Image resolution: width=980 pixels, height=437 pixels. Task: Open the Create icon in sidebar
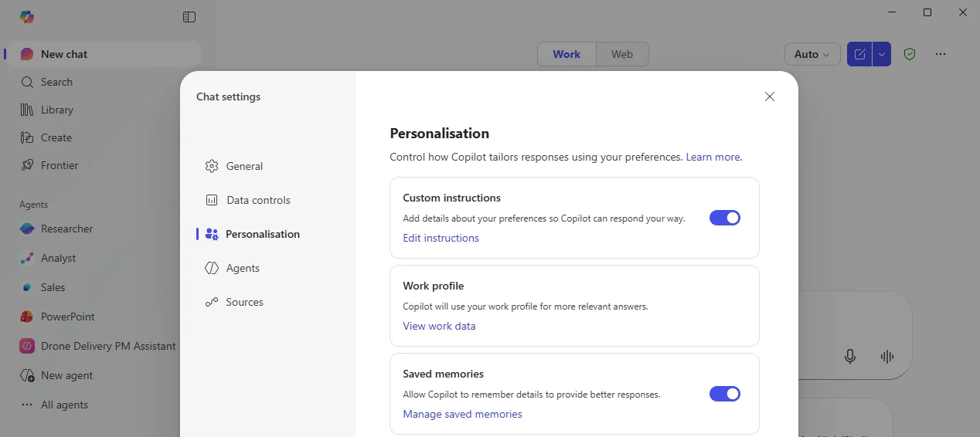pos(27,137)
